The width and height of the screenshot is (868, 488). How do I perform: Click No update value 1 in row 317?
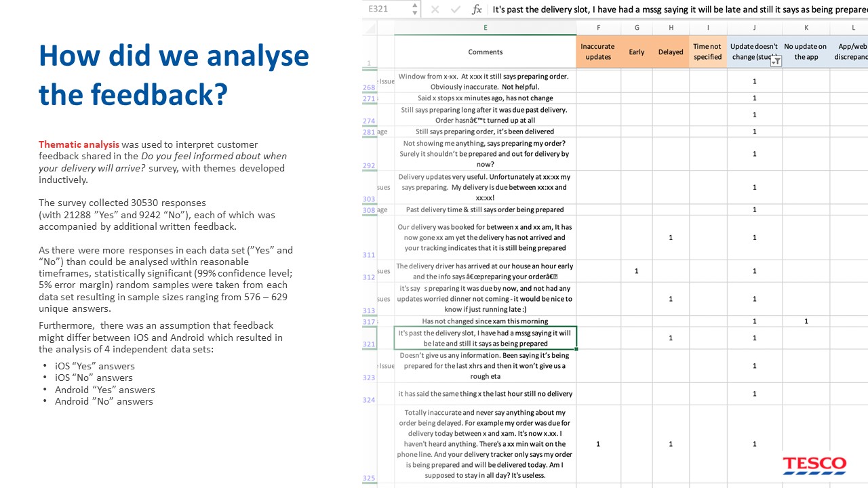[806, 321]
